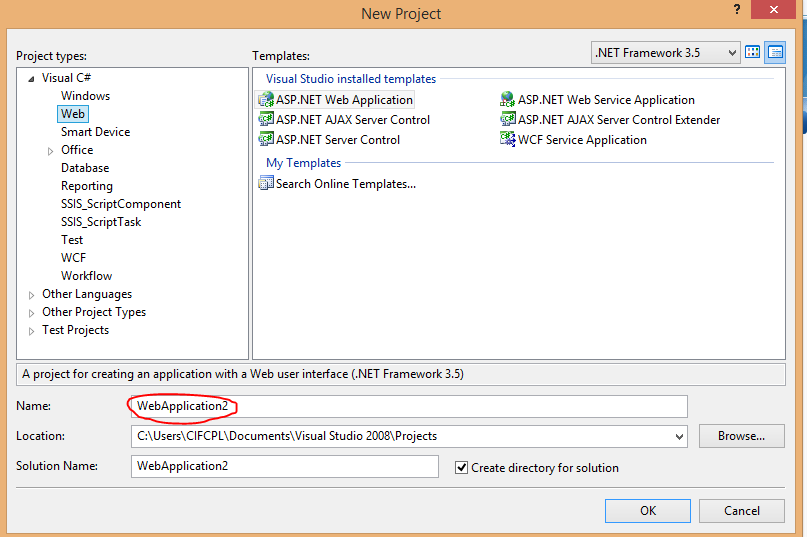Select the ASP.NET Web Application template icon

point(266,100)
